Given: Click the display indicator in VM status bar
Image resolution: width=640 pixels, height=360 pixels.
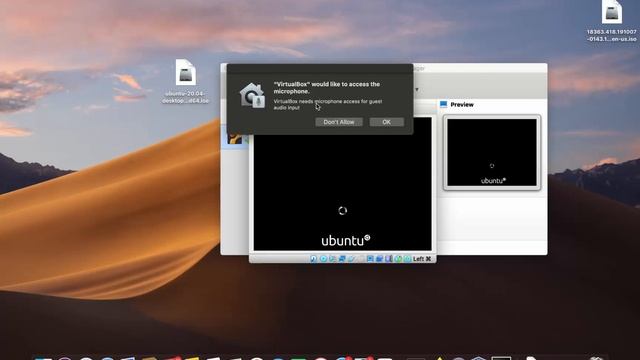Looking at the screenshot, I should [x=370, y=259].
